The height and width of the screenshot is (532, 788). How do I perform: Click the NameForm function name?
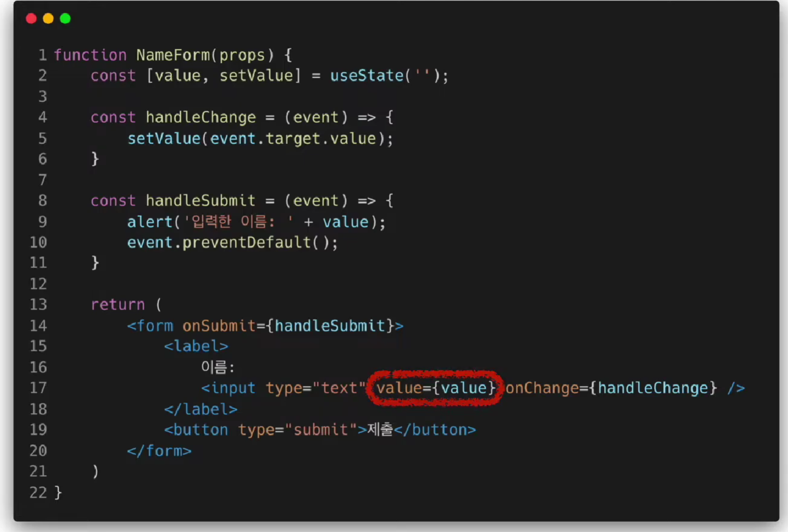(x=173, y=55)
